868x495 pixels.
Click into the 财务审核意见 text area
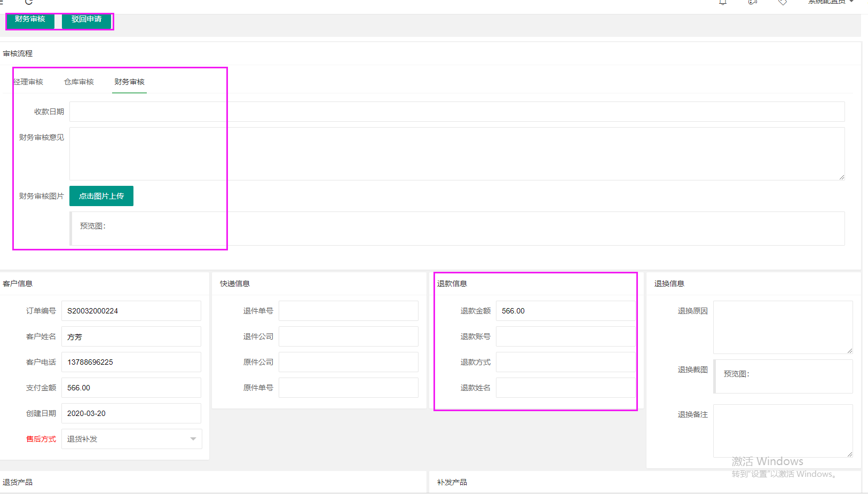click(457, 154)
